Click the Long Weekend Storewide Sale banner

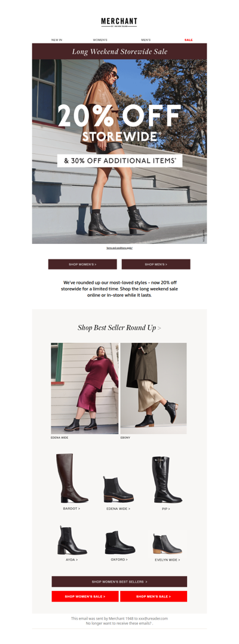[x=119, y=51]
